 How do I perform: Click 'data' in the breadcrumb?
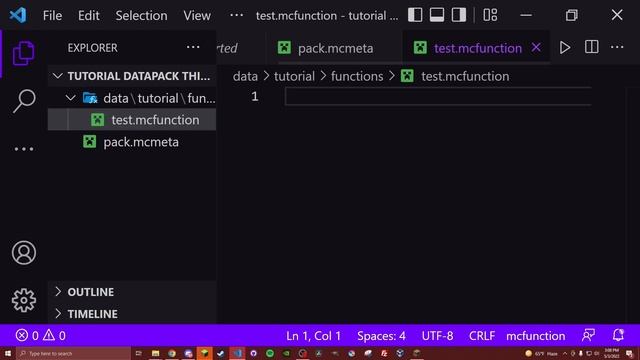245,76
